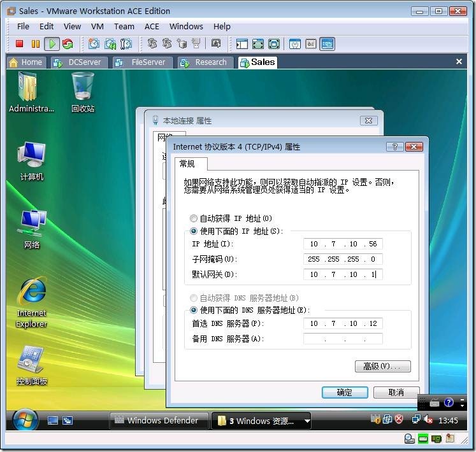Open the summary view toolbar icon

(295, 44)
